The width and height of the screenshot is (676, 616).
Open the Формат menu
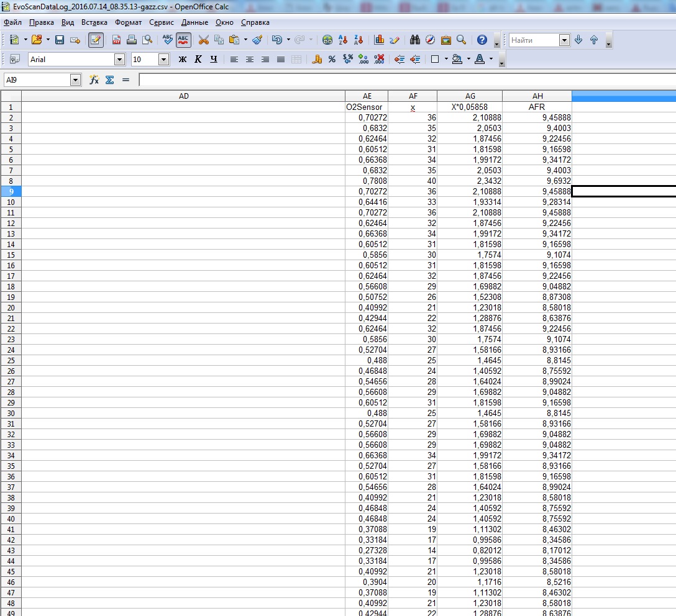pyautogui.click(x=128, y=22)
